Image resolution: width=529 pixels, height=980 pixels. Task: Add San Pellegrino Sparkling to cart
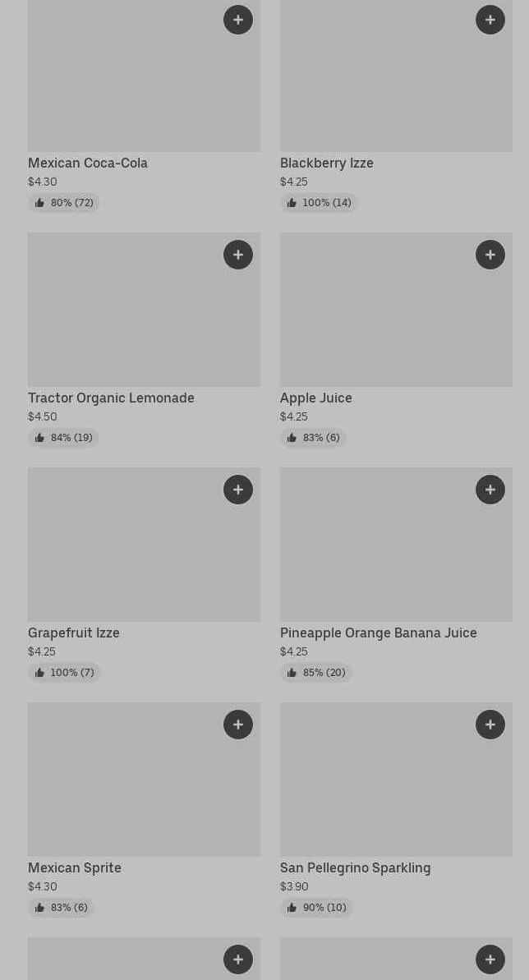click(490, 725)
